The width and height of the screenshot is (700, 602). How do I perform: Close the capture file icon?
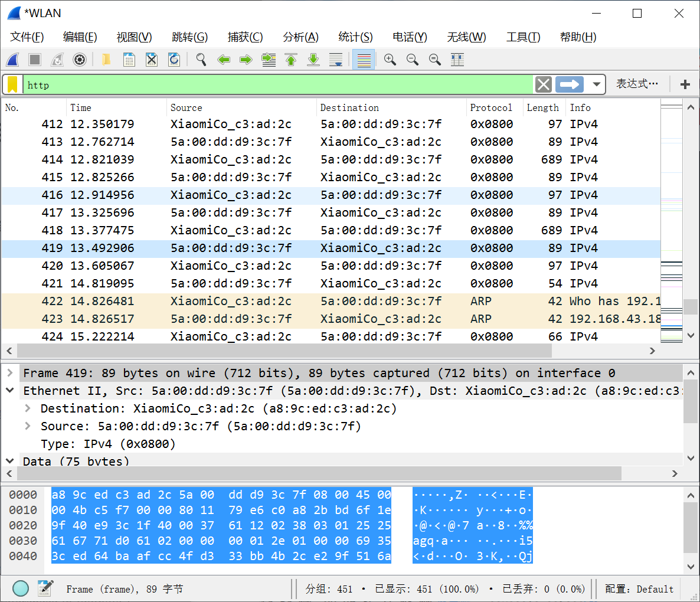(x=152, y=60)
